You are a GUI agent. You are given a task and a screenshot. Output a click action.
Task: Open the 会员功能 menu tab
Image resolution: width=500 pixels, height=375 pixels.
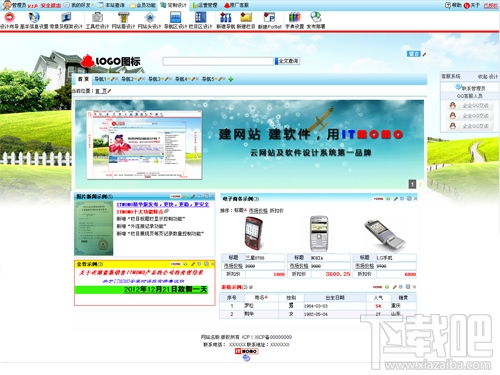coord(143,5)
